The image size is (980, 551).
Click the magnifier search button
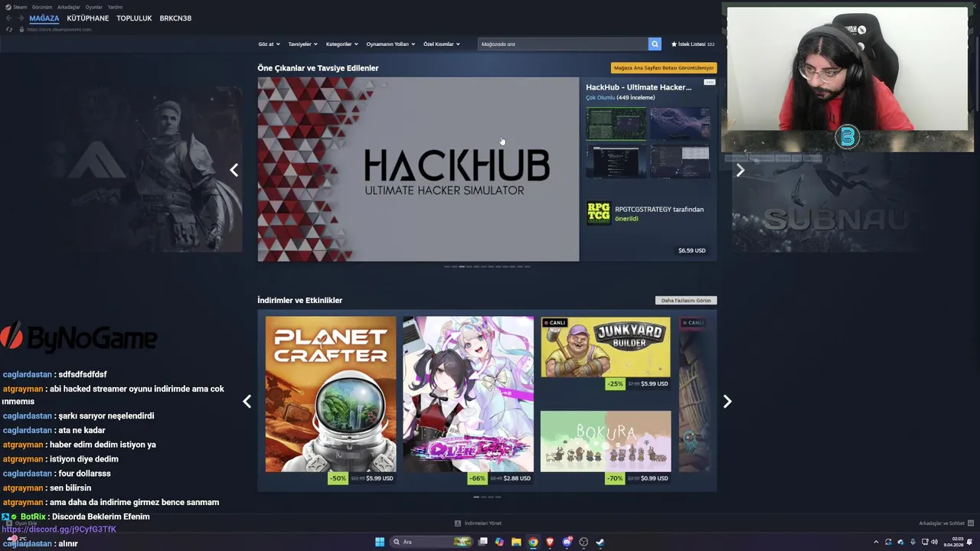pos(655,44)
